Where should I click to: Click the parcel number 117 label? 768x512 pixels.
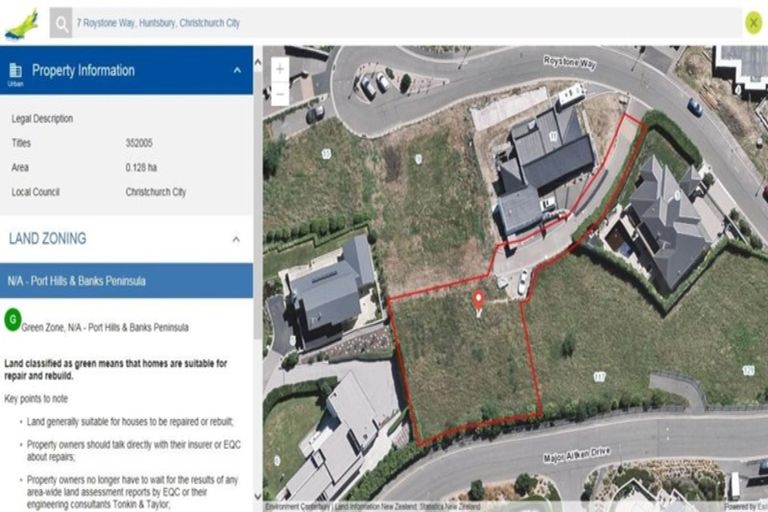click(x=600, y=377)
